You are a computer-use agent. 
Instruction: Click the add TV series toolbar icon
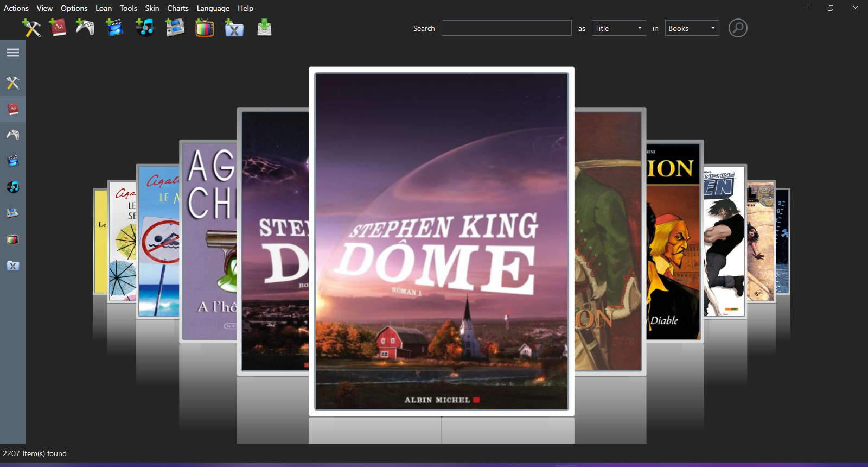[x=205, y=28]
